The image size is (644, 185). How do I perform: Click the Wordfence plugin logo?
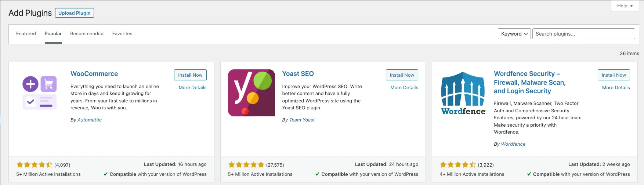coord(463,93)
